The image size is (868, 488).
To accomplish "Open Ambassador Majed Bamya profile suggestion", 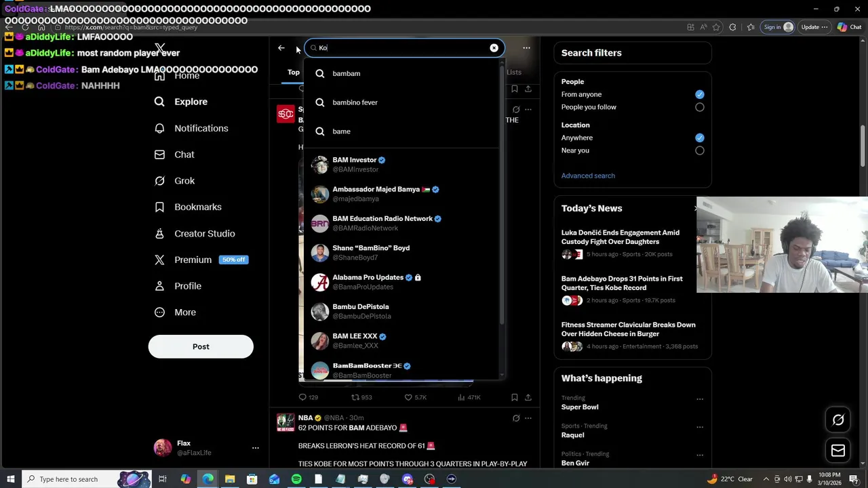I will [401, 194].
